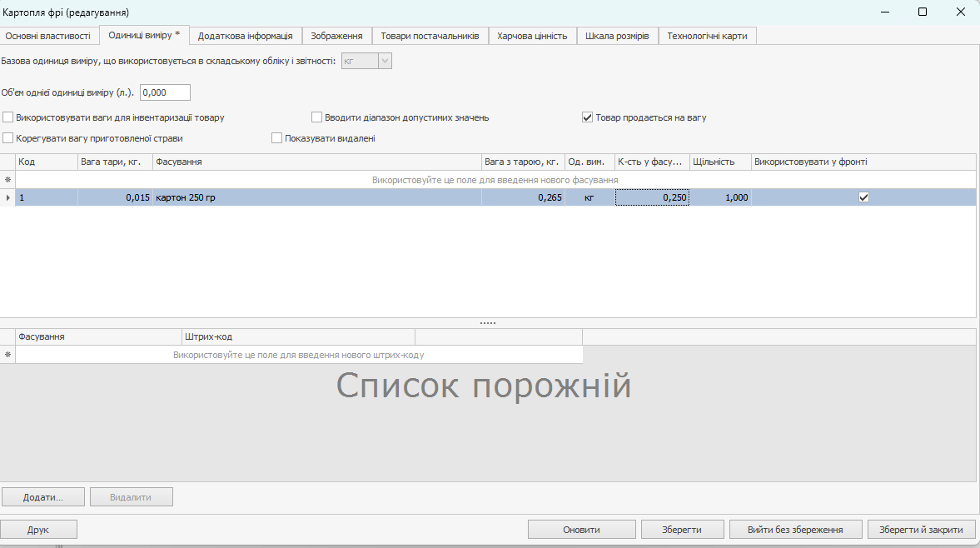Viewport: 980px width, 548px height.
Task: Click the new barcode row asterisk icon
Action: coord(7,355)
